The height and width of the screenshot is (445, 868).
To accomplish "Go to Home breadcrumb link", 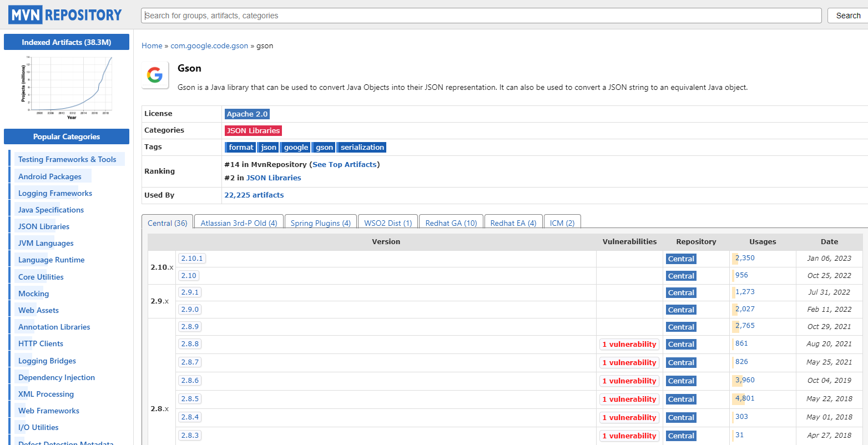I will click(152, 45).
